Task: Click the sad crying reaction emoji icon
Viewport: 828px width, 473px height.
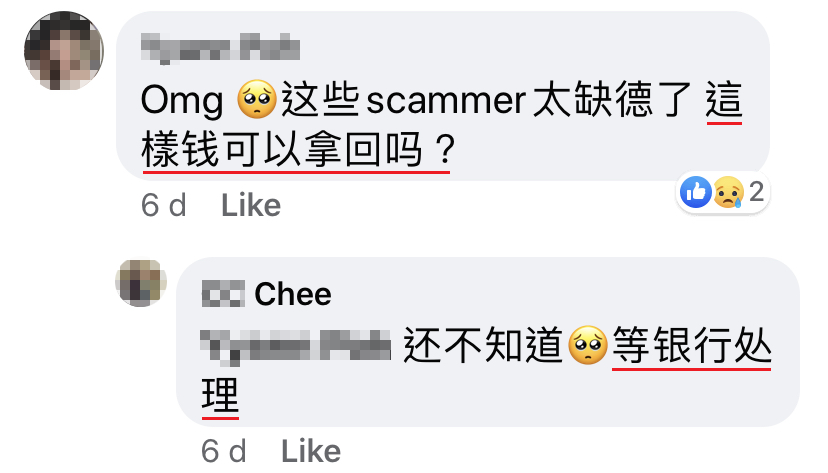Action: [728, 192]
